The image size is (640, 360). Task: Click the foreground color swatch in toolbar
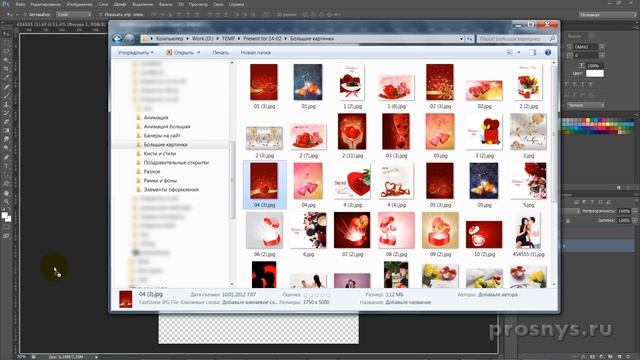[4, 216]
